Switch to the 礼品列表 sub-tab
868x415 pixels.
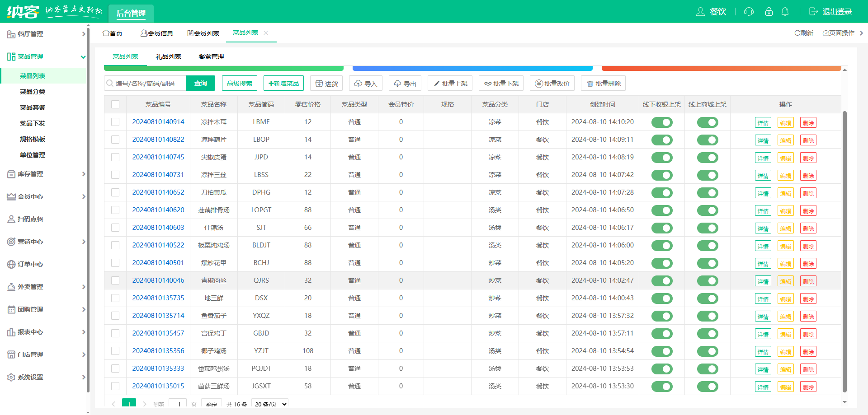168,56
